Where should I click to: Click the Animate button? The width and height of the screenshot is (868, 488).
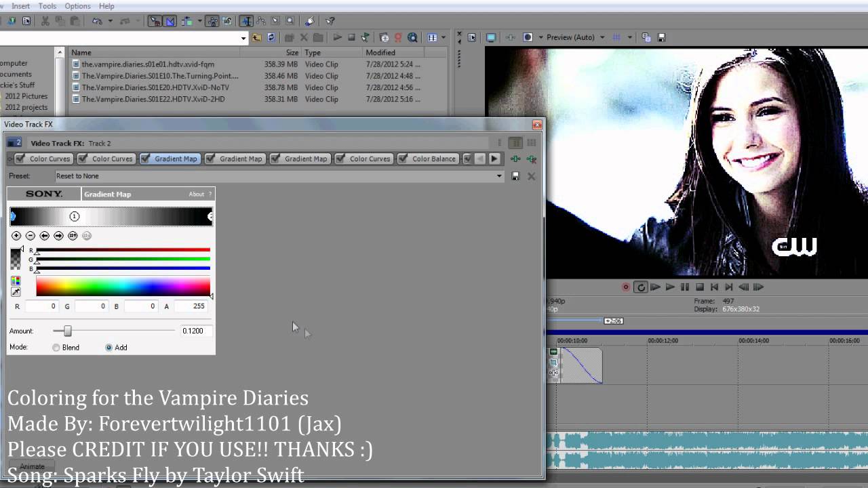pos(32,466)
